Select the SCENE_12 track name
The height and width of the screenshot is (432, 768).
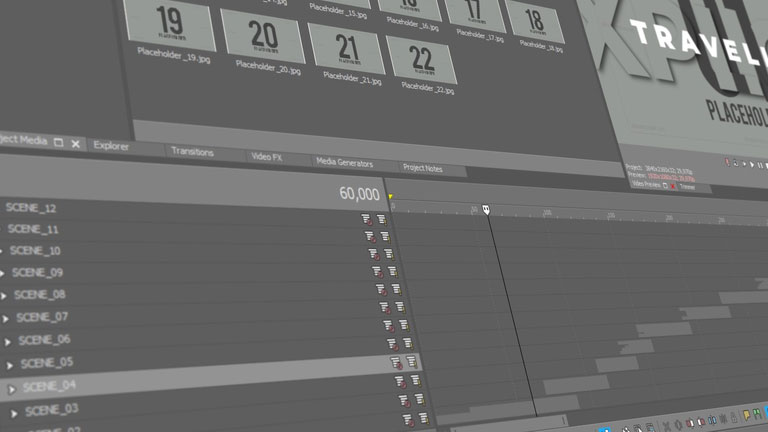(x=31, y=208)
